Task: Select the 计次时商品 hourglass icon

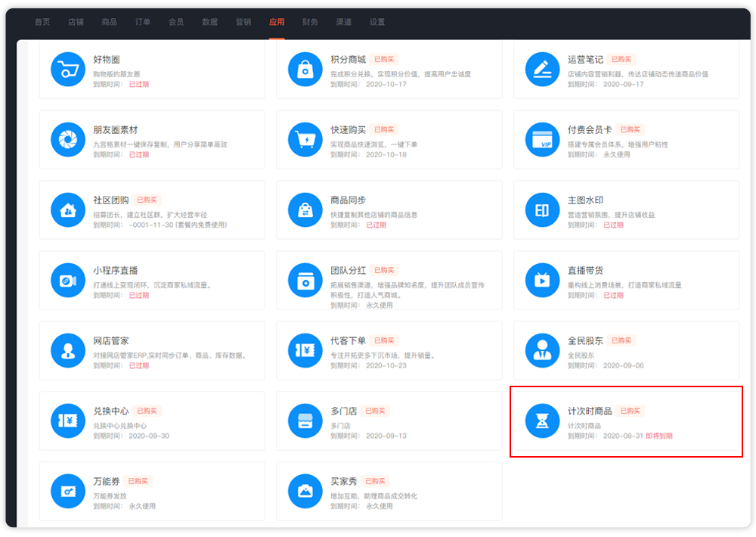Action: [542, 421]
